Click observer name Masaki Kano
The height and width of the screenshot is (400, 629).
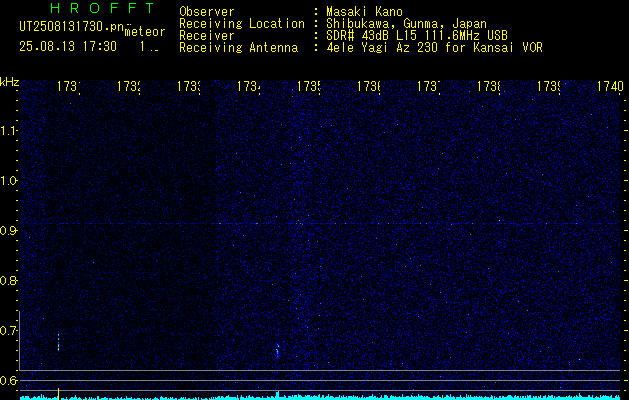click(364, 12)
